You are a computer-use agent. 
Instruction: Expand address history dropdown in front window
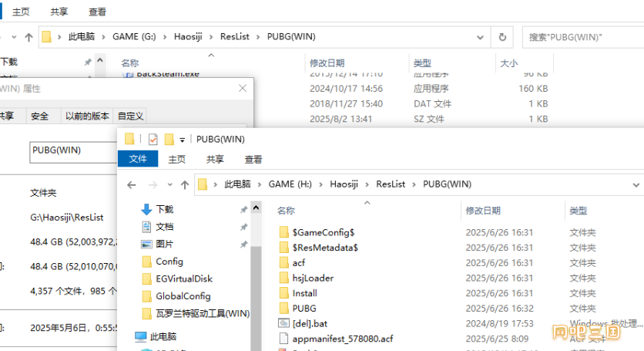[636, 185]
